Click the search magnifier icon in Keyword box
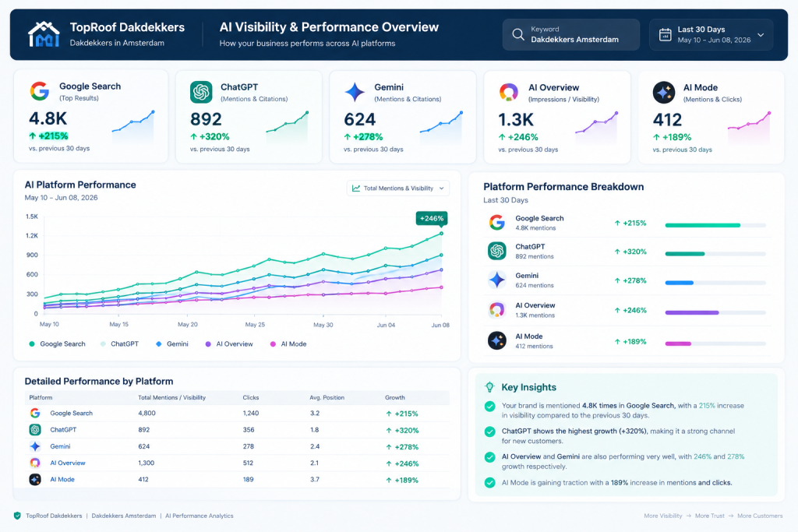Image resolution: width=798 pixels, height=532 pixels. click(518, 34)
